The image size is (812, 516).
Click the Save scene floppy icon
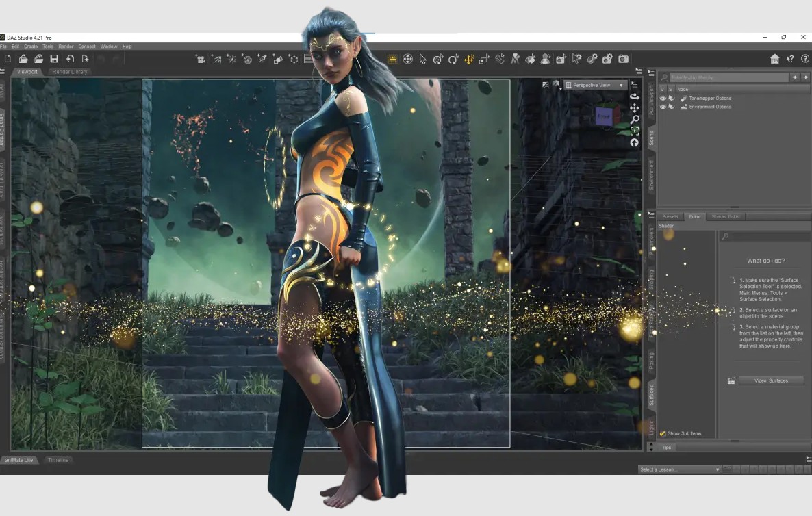coord(54,60)
